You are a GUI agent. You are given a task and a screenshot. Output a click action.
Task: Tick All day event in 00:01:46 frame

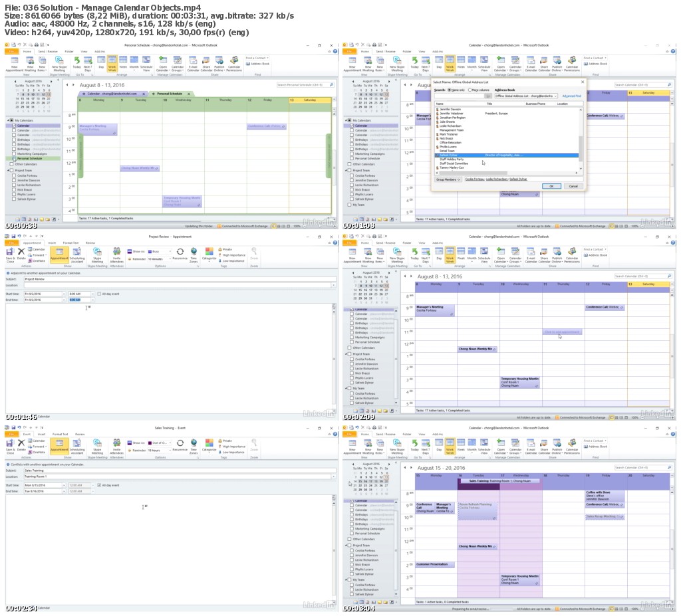pyautogui.click(x=99, y=294)
